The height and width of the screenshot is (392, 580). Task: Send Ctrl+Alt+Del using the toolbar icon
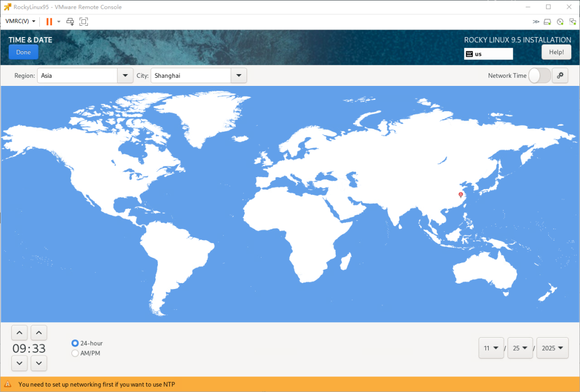click(70, 21)
